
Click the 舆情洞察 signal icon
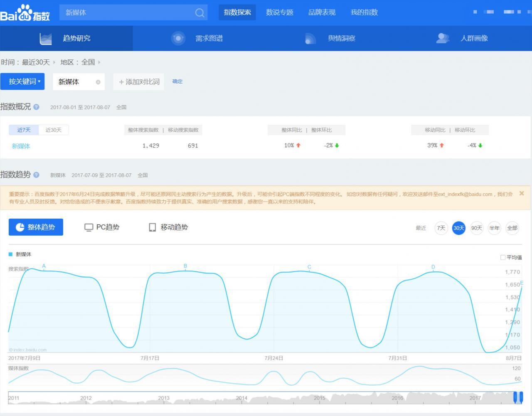pos(310,39)
